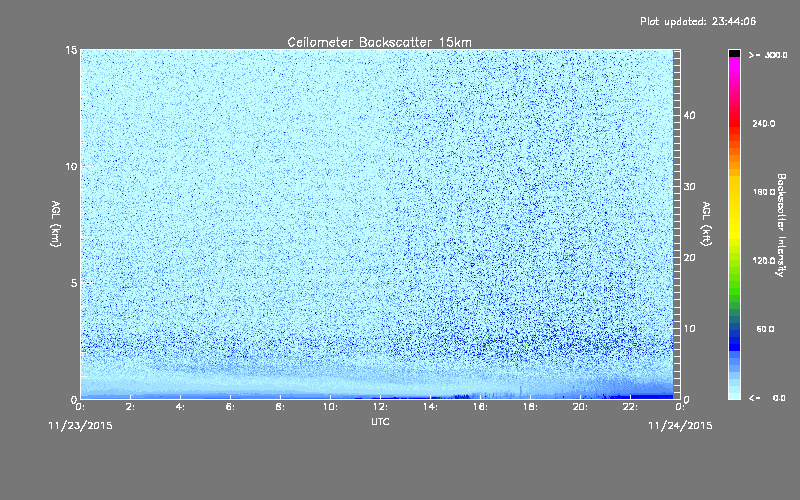The height and width of the screenshot is (500, 800).
Task: Click the '18:' hour tick label
Action: pyautogui.click(x=530, y=407)
